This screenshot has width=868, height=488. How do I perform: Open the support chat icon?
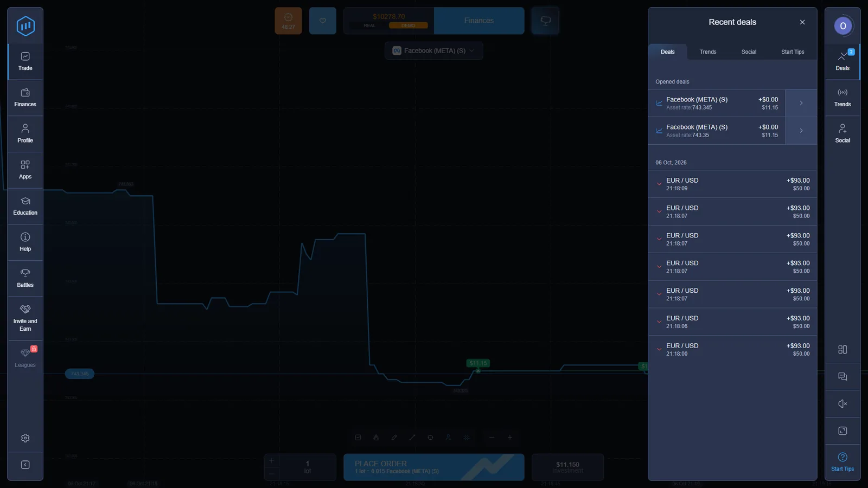pyautogui.click(x=843, y=377)
